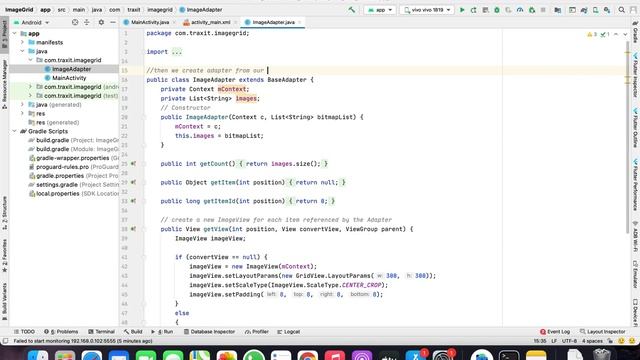Click override gutter icon beside getItem
640x360 pixels.
click(133, 182)
